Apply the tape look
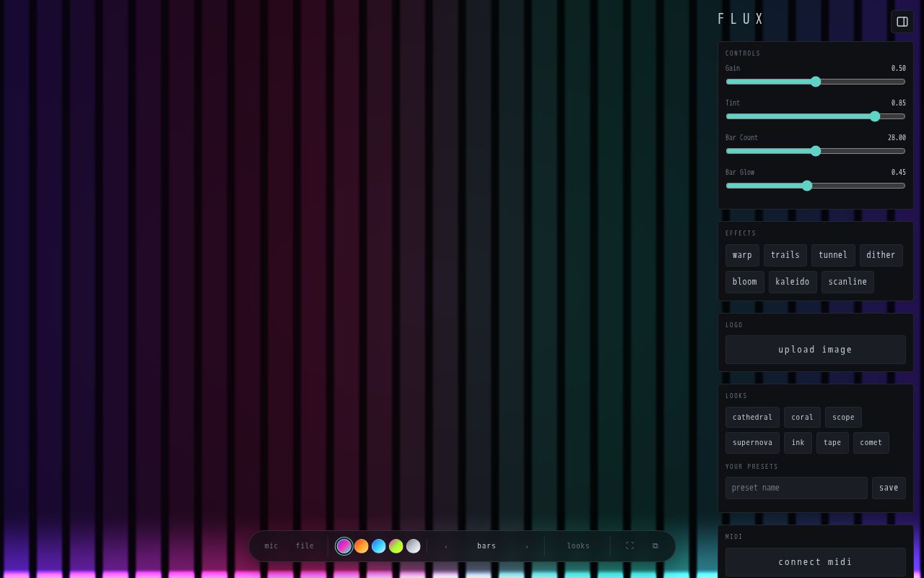Image resolution: width=924 pixels, height=578 pixels. point(832,443)
